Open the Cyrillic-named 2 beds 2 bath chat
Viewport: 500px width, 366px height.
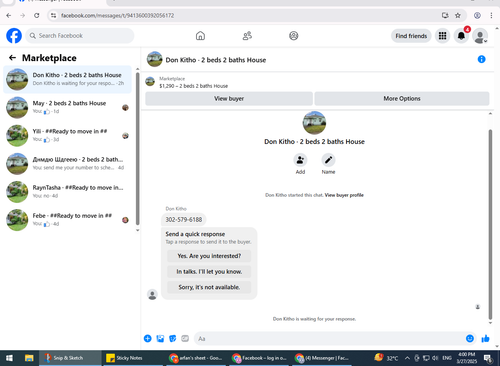(67, 164)
